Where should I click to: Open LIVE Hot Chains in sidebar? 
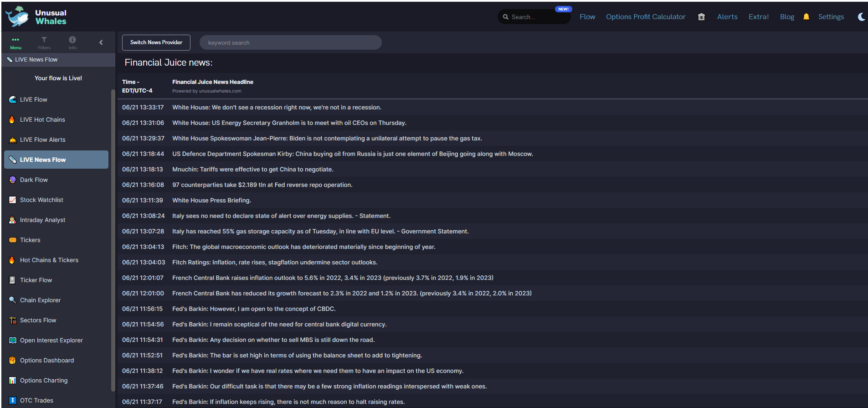point(42,119)
